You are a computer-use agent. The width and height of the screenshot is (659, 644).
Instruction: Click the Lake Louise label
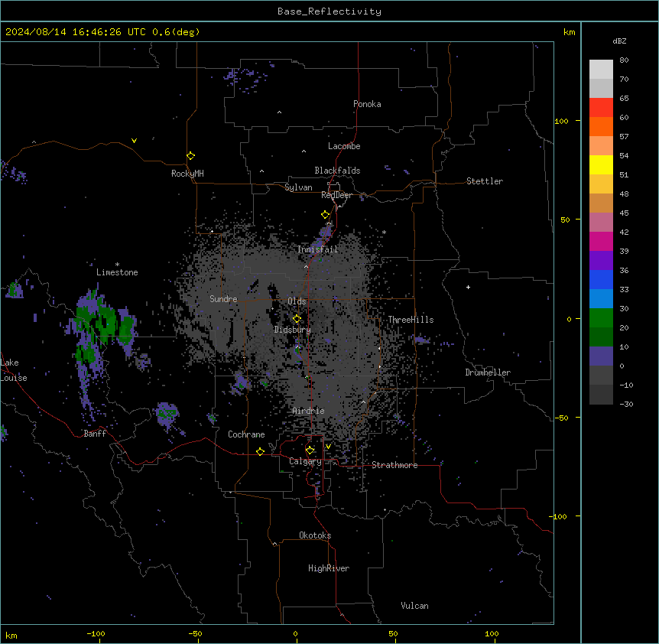(14, 370)
